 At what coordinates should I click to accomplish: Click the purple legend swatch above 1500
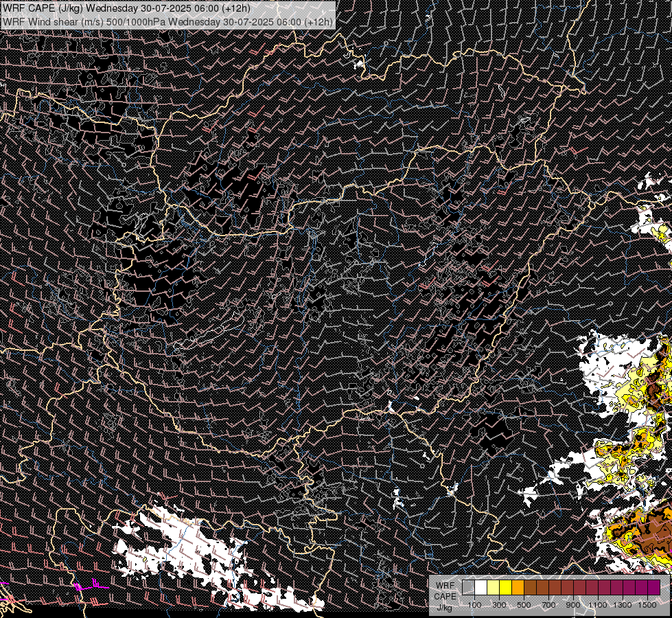pyautogui.click(x=654, y=588)
